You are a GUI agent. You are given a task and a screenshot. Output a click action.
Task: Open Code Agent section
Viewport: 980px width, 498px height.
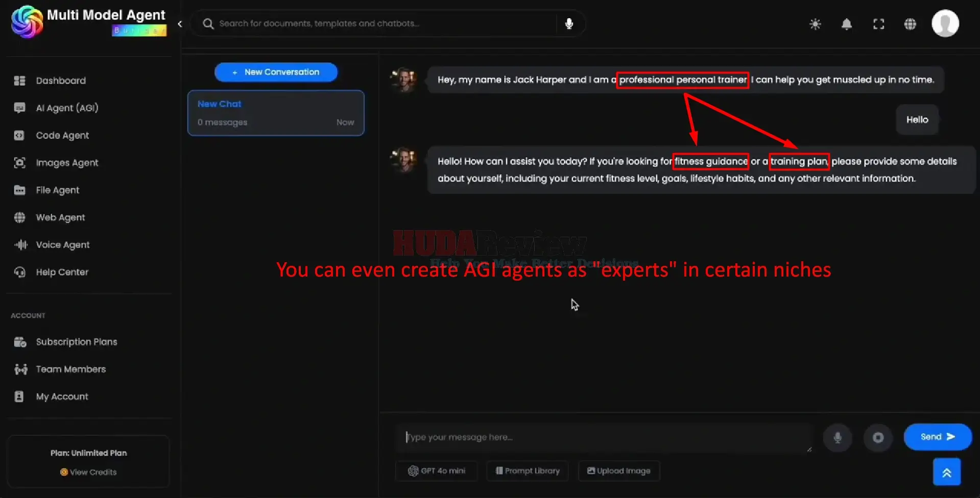pos(62,135)
